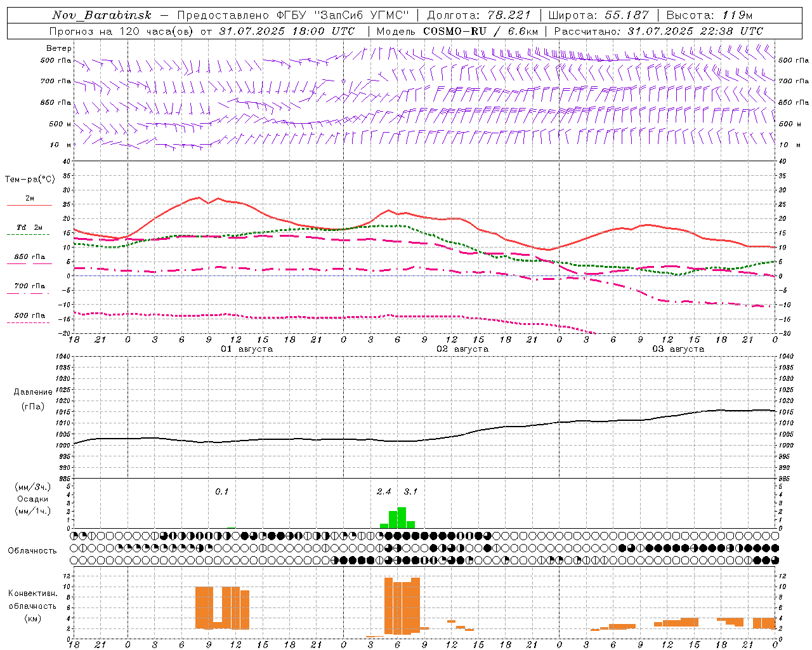Click the '03 августа' date label
This screenshot has height=650, width=812.
point(678,349)
